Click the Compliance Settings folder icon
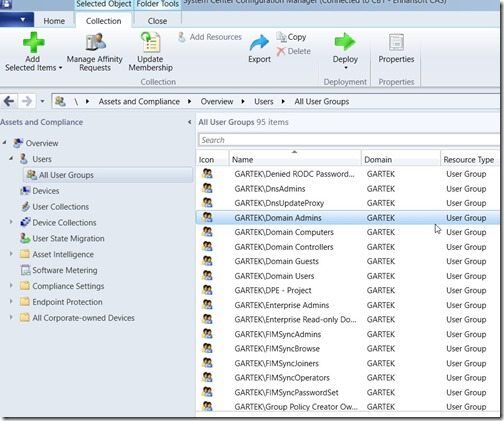Image resolution: width=504 pixels, height=421 pixels. tap(25, 286)
